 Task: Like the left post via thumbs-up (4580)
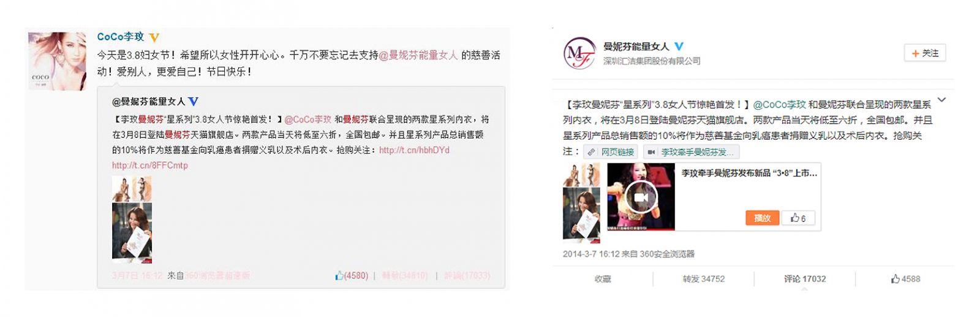(352, 276)
